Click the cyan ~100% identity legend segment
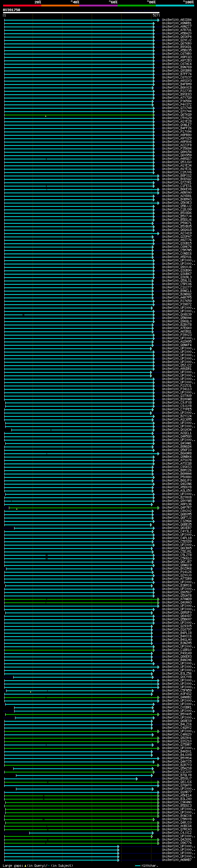This screenshot has width=197, height=868. pos(175,6)
